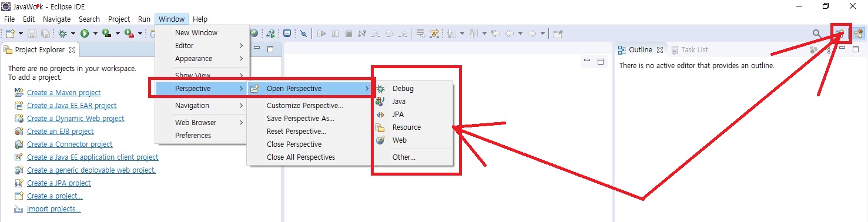
Task: Expand the Run launch dropdown arrow
Action: 95,33
